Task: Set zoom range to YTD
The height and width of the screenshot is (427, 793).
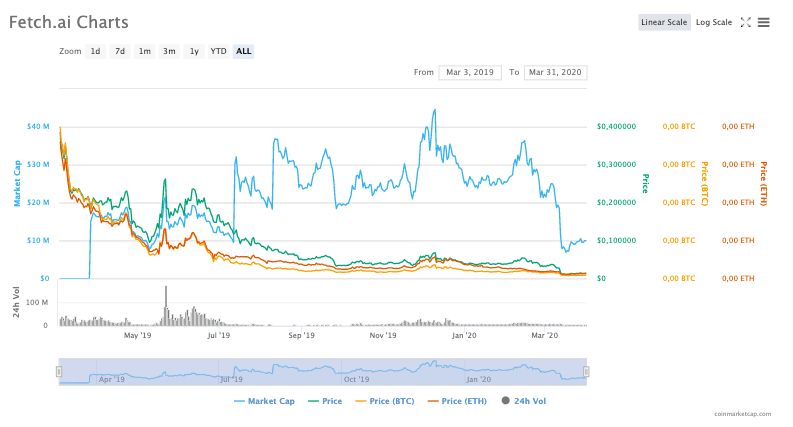Action: tap(218, 51)
